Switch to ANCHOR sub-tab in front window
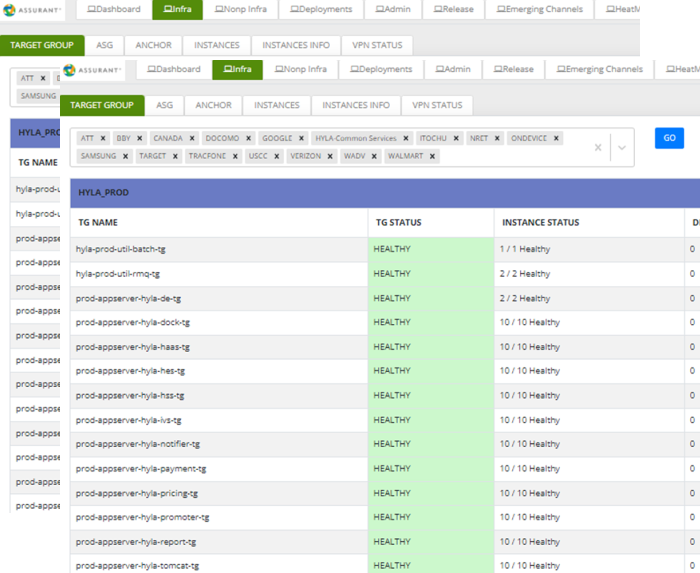This screenshot has width=700, height=573. [213, 105]
